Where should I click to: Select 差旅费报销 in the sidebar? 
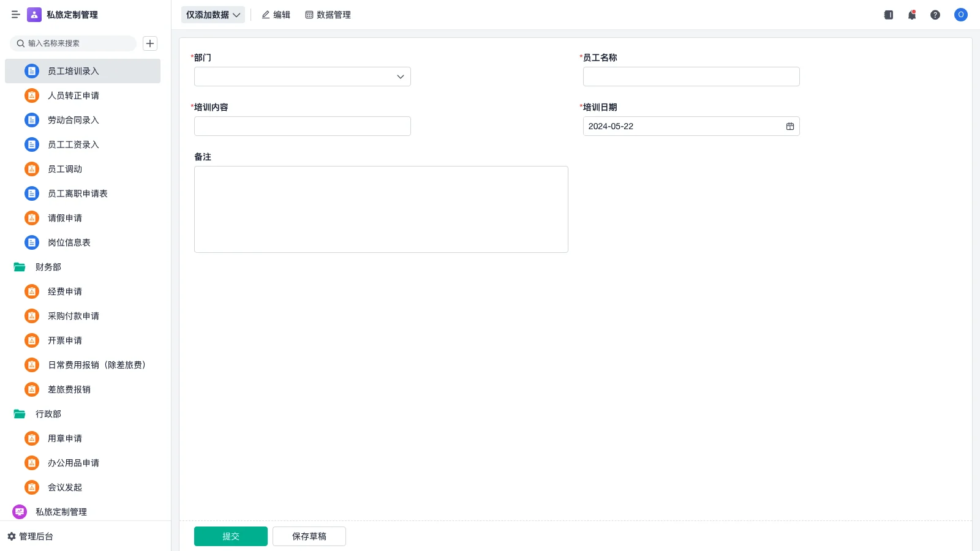point(69,389)
